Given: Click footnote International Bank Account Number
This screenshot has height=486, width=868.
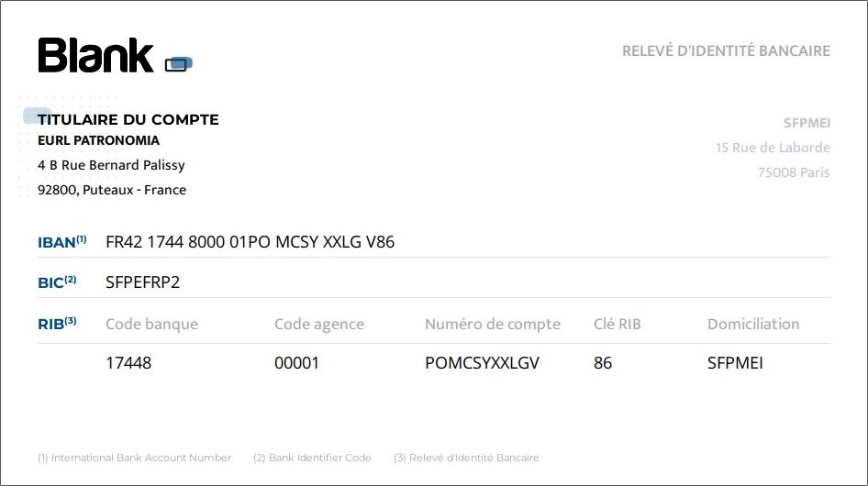Looking at the screenshot, I should pyautogui.click(x=135, y=458).
